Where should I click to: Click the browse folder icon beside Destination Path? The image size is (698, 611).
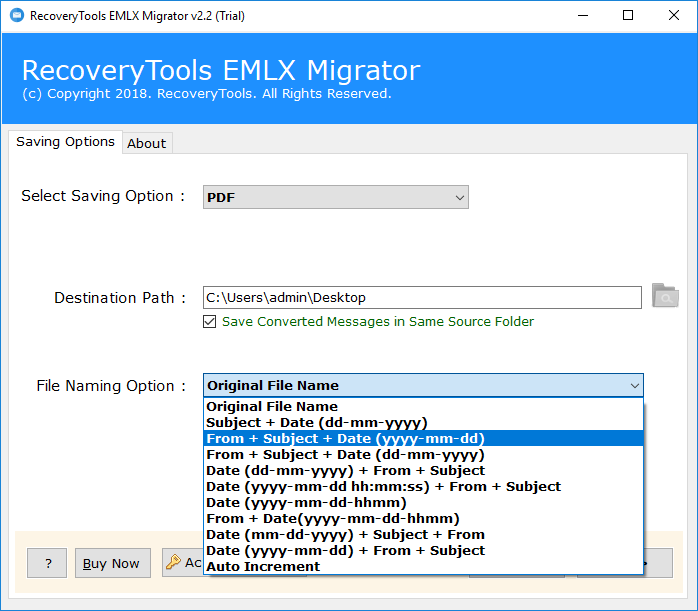coord(665,296)
